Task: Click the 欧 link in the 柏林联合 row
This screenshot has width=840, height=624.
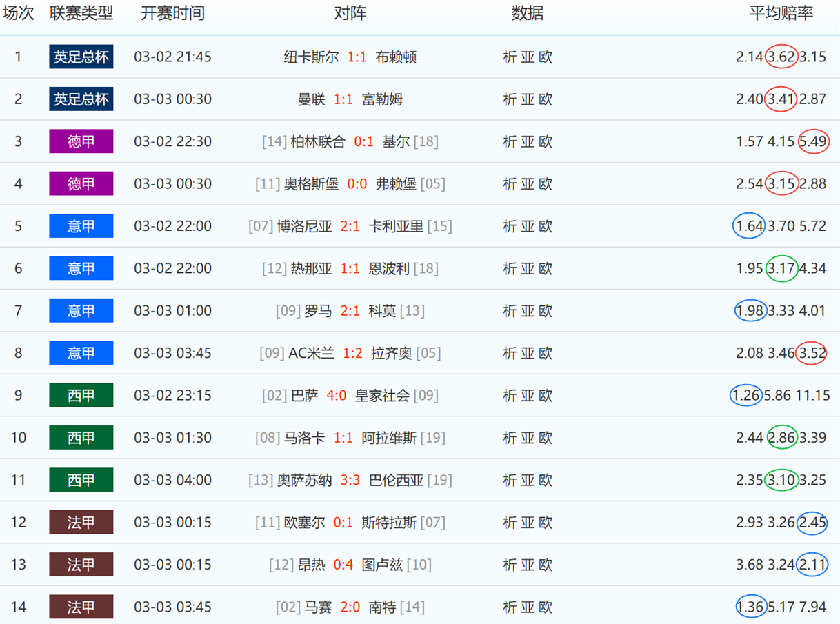Action: 546,141
